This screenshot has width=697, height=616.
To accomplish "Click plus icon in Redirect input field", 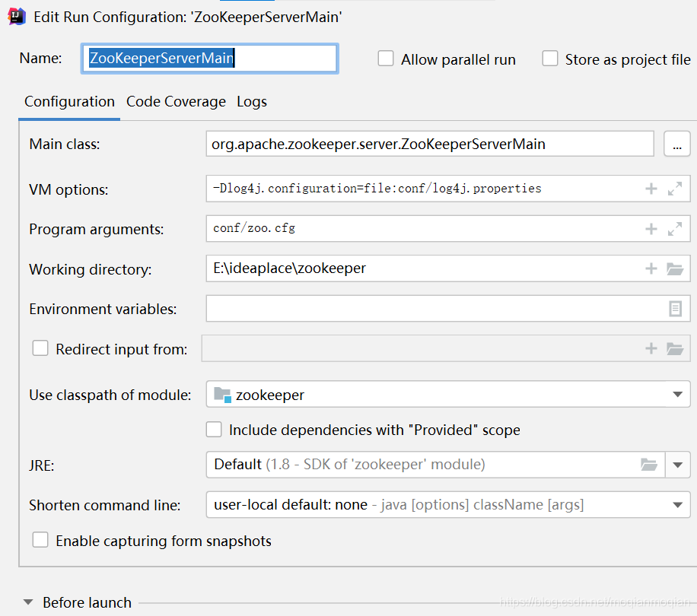I will point(651,348).
